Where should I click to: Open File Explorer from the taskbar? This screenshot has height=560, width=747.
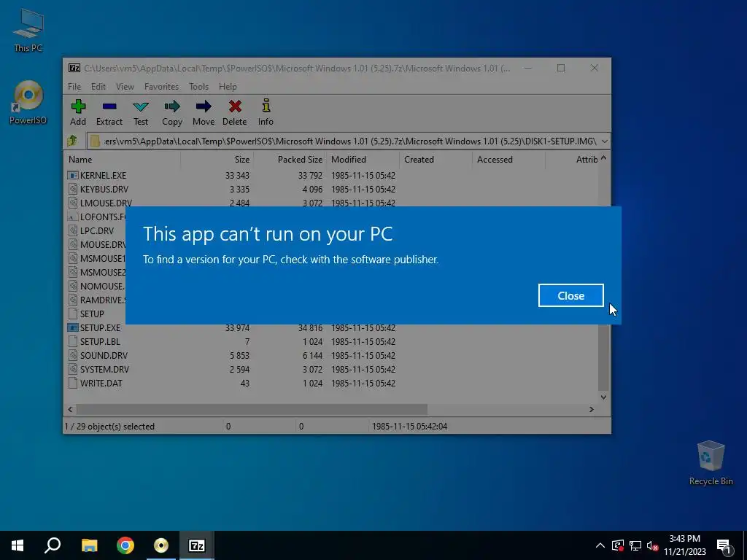tap(89, 545)
